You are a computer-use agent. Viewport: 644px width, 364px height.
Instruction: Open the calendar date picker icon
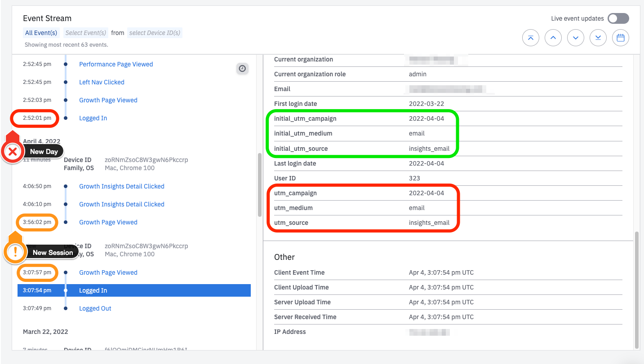click(x=621, y=38)
